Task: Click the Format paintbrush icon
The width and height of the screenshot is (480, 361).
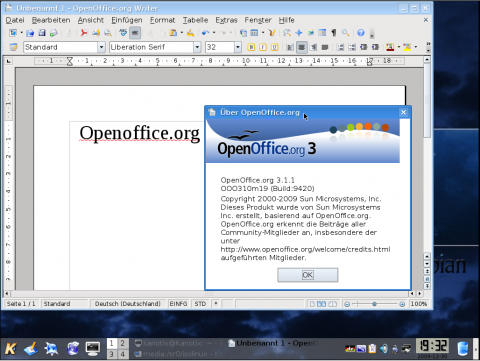Action: (x=190, y=33)
